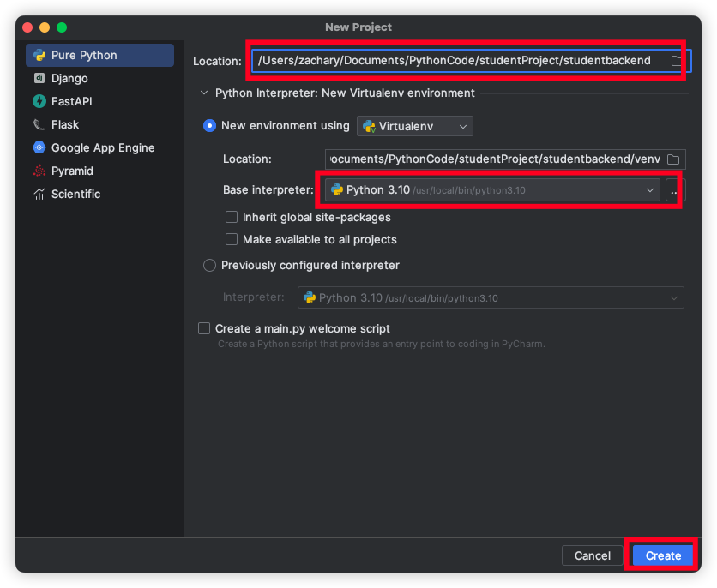Select Previously configured interpreter radio button
Screen dimensions: 717x588
209,266
